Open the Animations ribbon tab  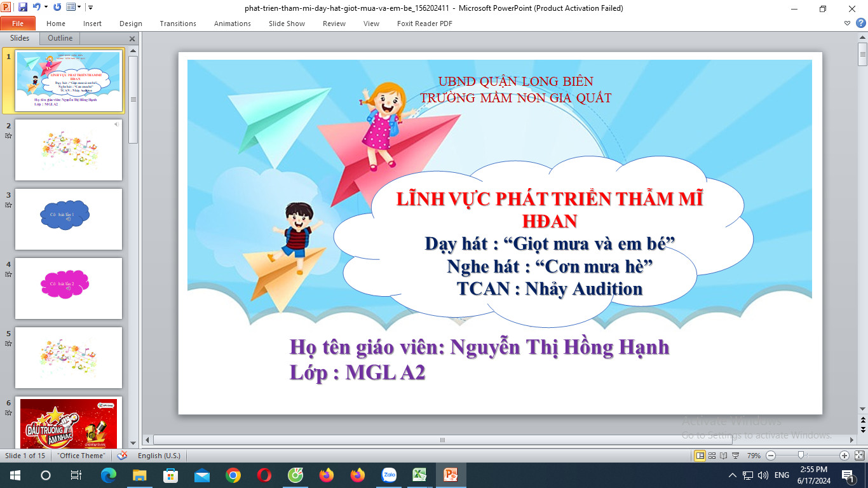(232, 24)
